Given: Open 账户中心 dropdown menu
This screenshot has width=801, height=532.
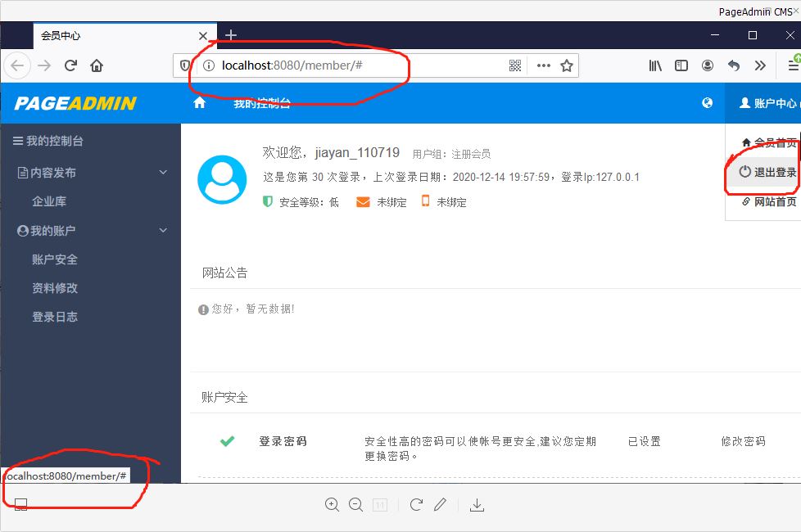Looking at the screenshot, I should coord(768,103).
